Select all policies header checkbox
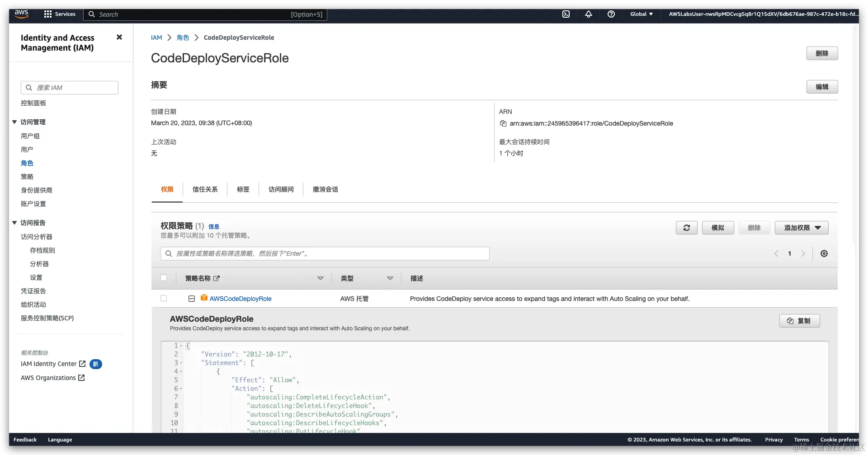Viewport: 868px width, 455px height. click(x=164, y=278)
